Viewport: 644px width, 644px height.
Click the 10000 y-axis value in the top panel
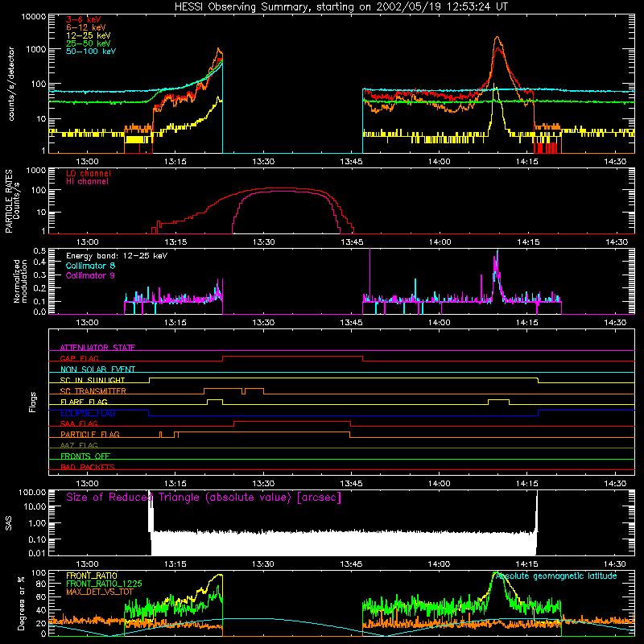[x=34, y=17]
